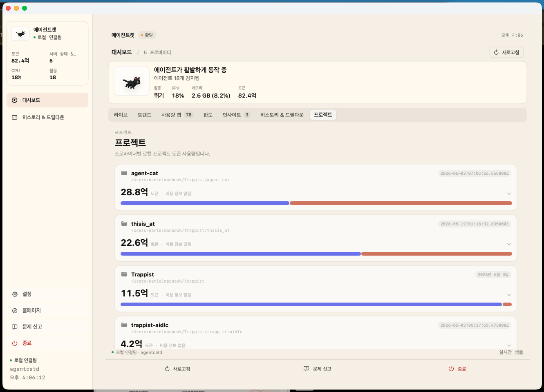Click red 종료 in the sidebar

[47, 343]
